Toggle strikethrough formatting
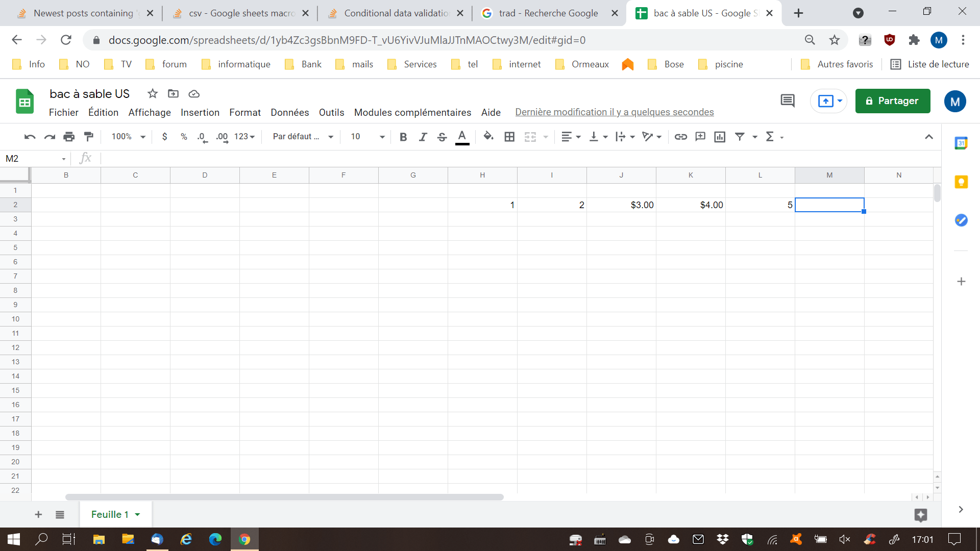Screen dimensions: 980x551 tap(442, 137)
